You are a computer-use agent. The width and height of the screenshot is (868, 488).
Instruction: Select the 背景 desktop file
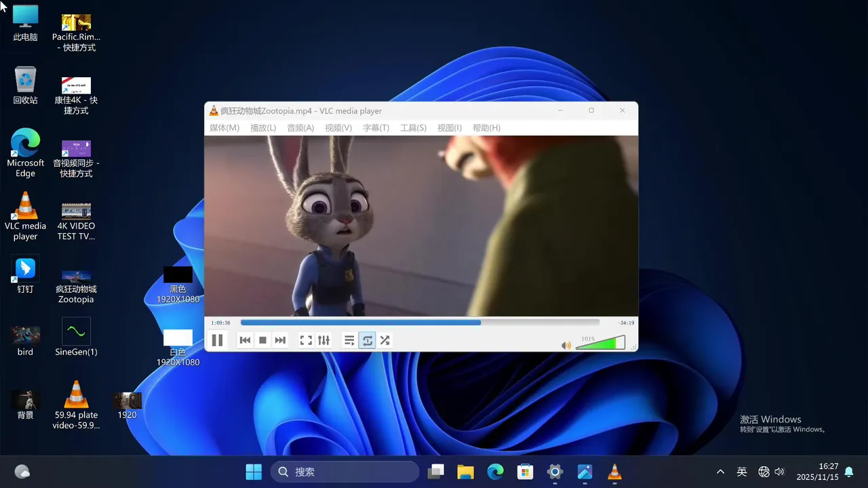coord(25,404)
